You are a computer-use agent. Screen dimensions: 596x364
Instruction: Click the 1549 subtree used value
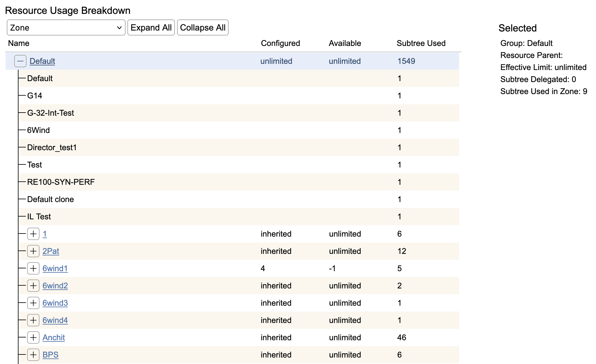point(406,61)
